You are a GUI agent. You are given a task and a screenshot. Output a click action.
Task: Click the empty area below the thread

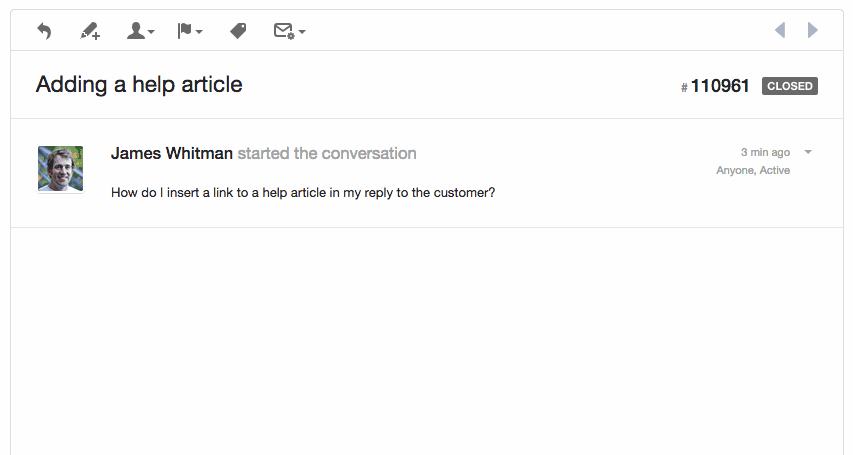pyautogui.click(x=426, y=340)
